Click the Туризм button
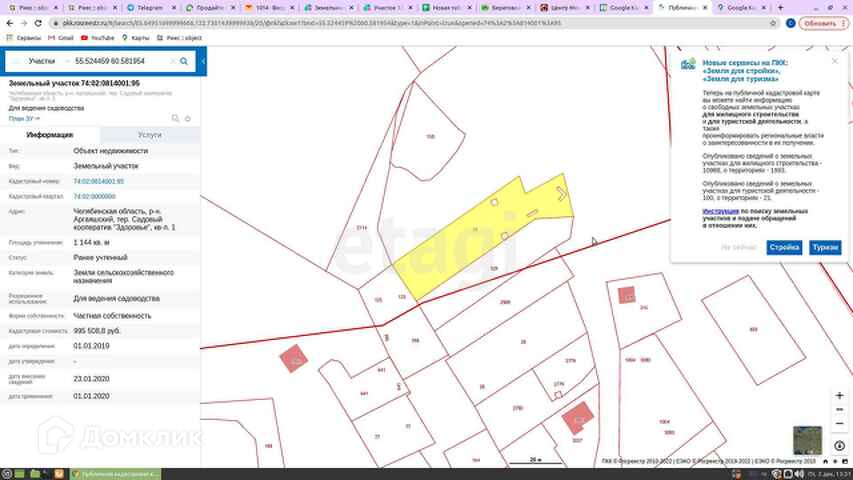 pyautogui.click(x=824, y=247)
